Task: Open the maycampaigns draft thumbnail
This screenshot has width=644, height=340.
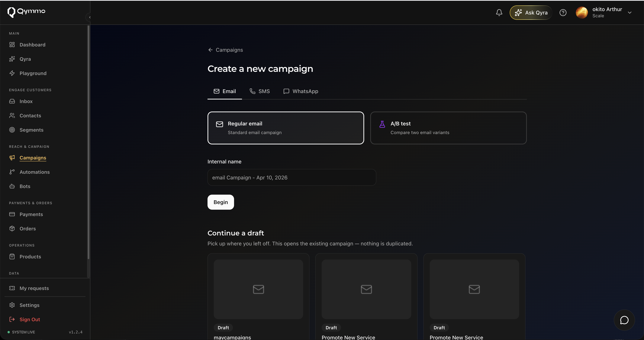Action: point(258,289)
